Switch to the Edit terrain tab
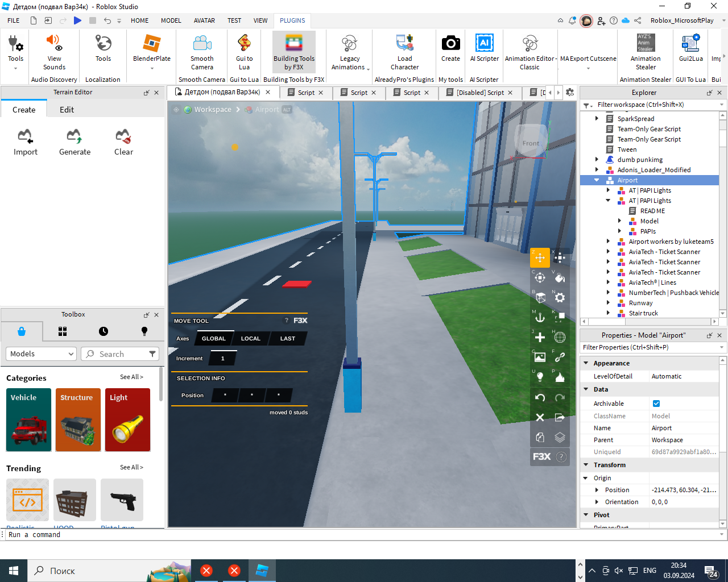The image size is (728, 582). (x=67, y=110)
